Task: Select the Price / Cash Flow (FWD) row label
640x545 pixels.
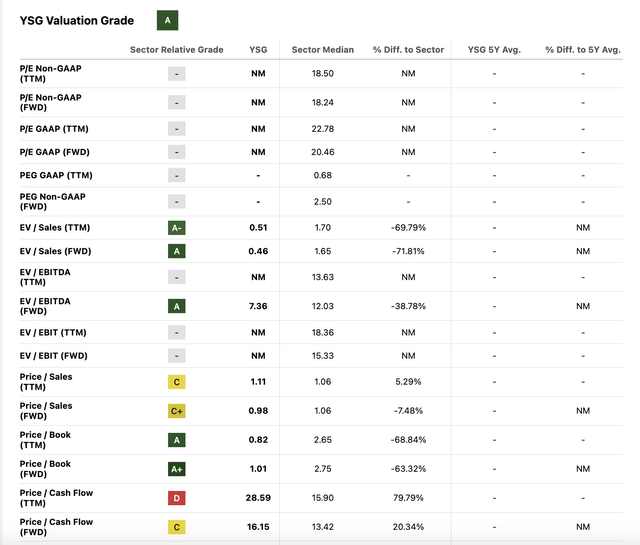Action: click(x=56, y=527)
